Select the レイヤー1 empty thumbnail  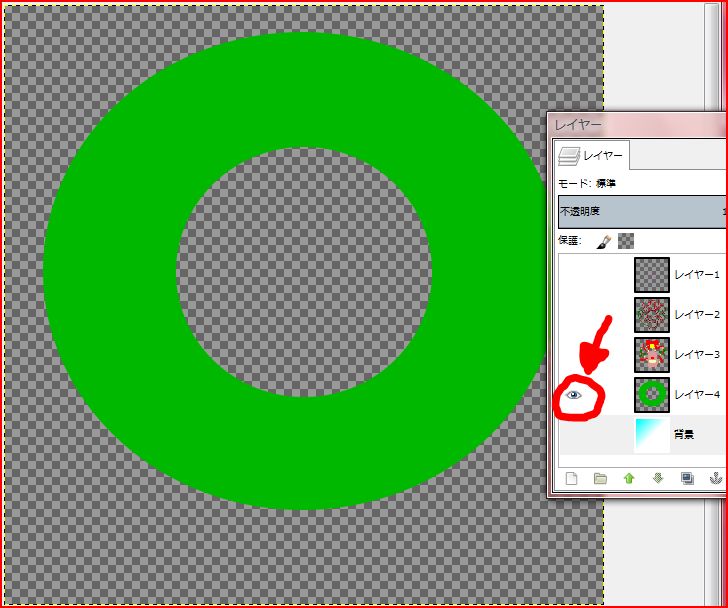652,275
